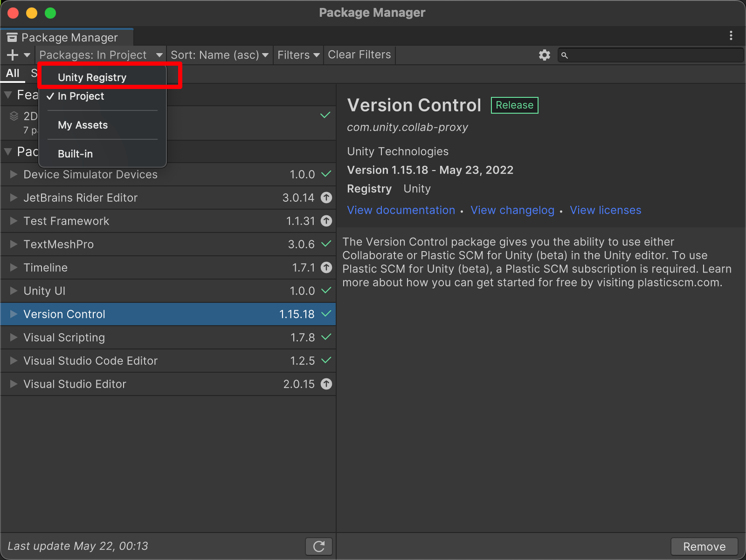The height and width of the screenshot is (560, 746).
Task: Collapse the Packages section
Action: (x=8, y=151)
